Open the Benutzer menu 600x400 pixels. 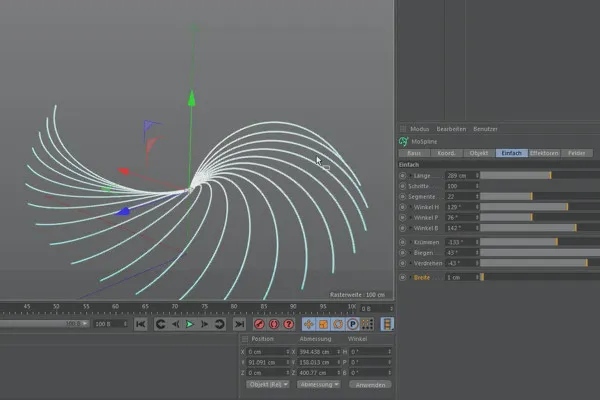(485, 129)
